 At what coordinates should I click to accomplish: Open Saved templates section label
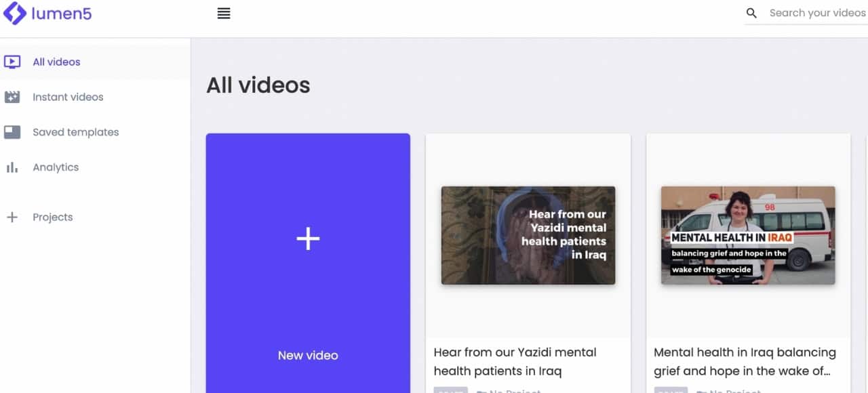[x=75, y=132]
